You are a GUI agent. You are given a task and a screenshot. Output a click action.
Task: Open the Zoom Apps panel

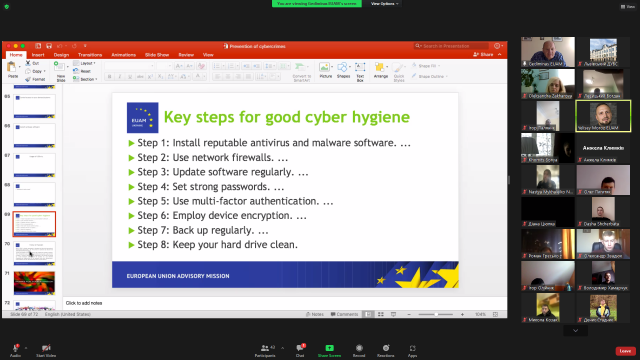(x=413, y=350)
